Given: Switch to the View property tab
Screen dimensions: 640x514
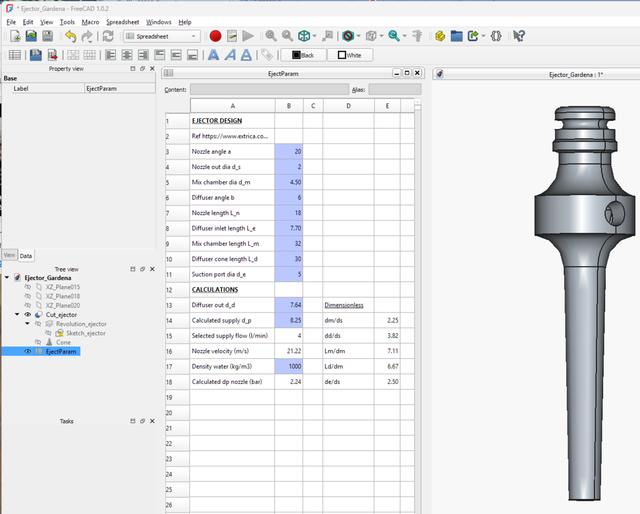Looking at the screenshot, I should pos(9,255).
